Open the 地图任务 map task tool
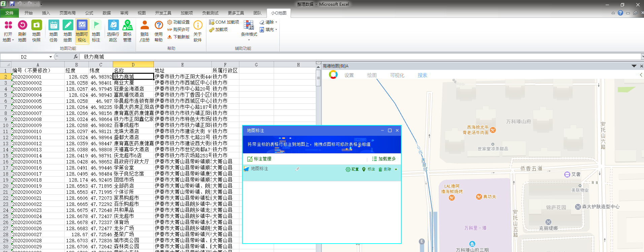Screen dimensions: 644x252 click(54, 31)
